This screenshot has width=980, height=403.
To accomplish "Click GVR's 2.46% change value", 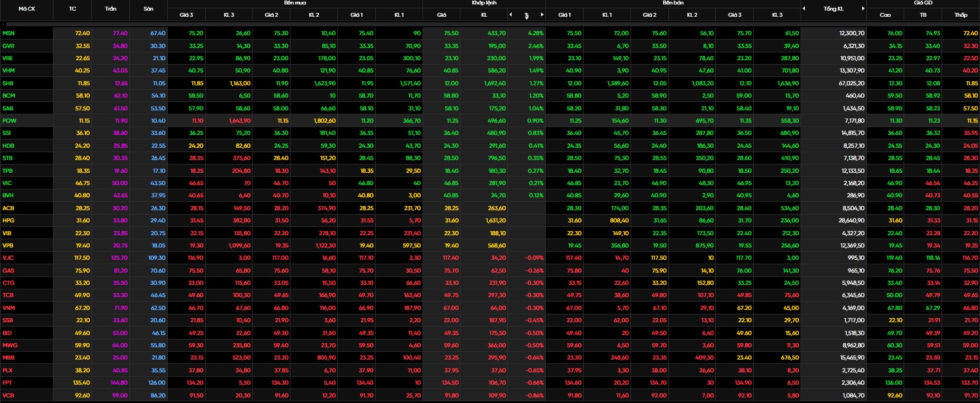I will (x=535, y=46).
